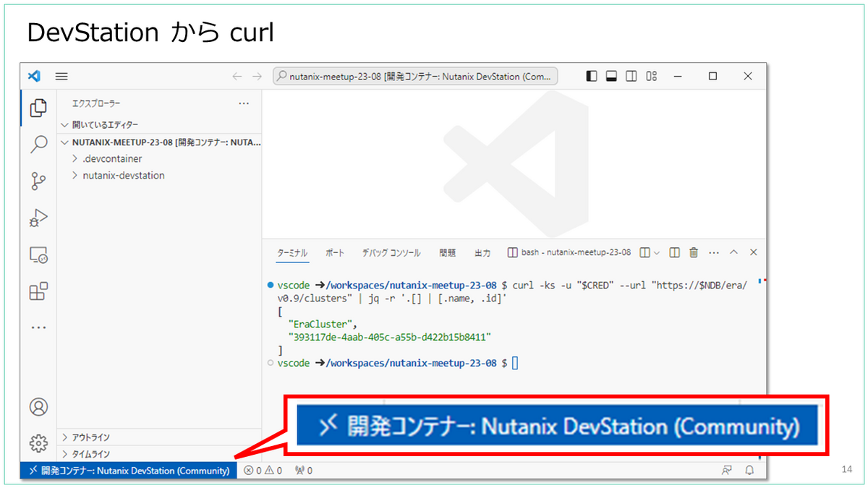Click the cluster ID 393117de string

click(389, 338)
